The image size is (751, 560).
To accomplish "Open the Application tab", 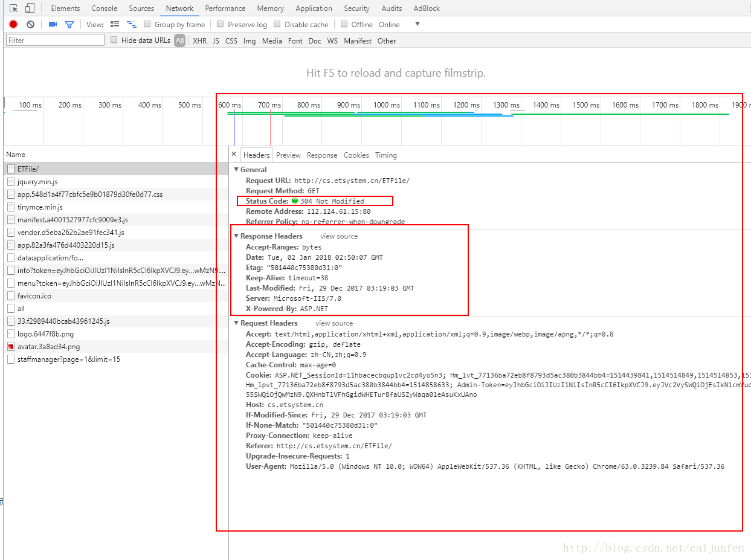I will point(314,8).
